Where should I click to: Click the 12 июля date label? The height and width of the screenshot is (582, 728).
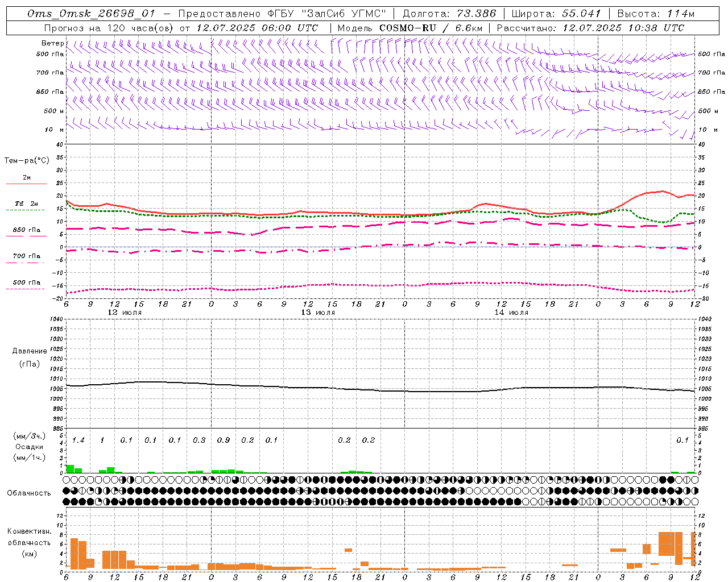[x=125, y=313]
